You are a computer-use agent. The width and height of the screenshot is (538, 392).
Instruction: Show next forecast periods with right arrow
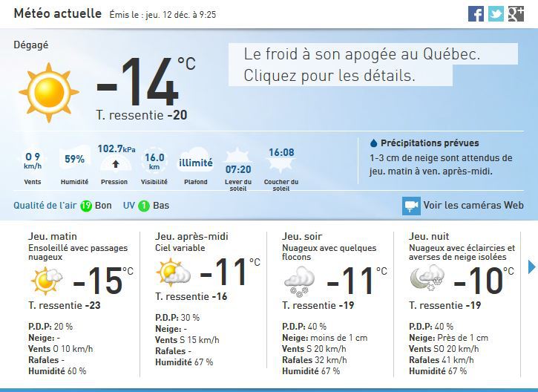tap(531, 266)
